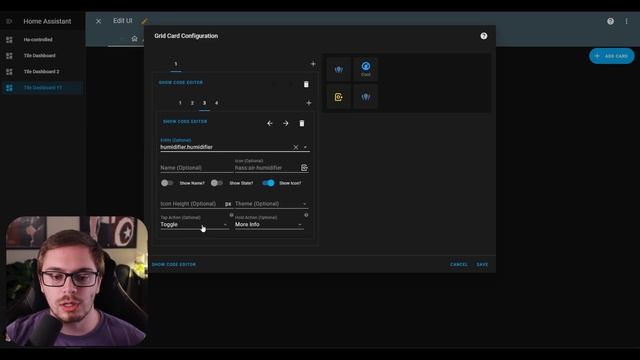Select inner card tab 3

coord(204,103)
